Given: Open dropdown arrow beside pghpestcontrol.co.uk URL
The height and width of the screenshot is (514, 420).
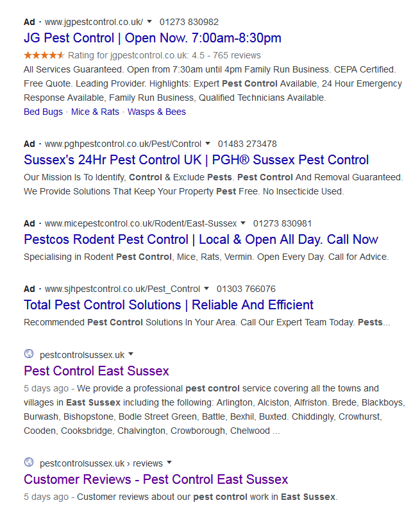Looking at the screenshot, I should pyautogui.click(x=207, y=144).
